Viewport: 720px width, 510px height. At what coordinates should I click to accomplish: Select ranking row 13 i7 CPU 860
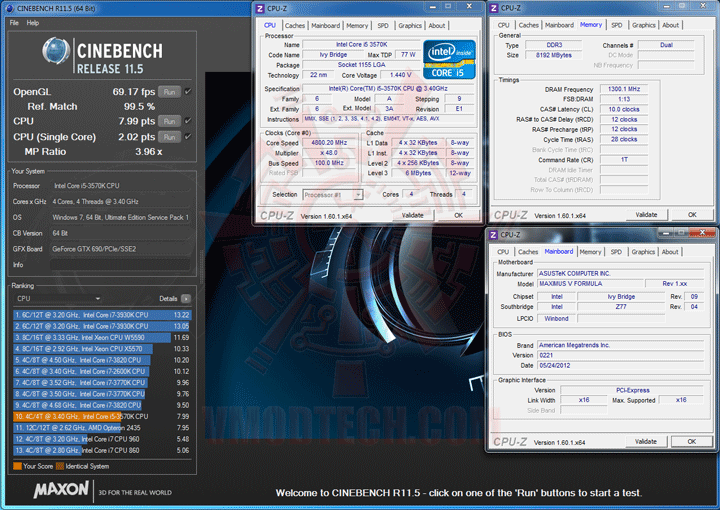coord(102,450)
